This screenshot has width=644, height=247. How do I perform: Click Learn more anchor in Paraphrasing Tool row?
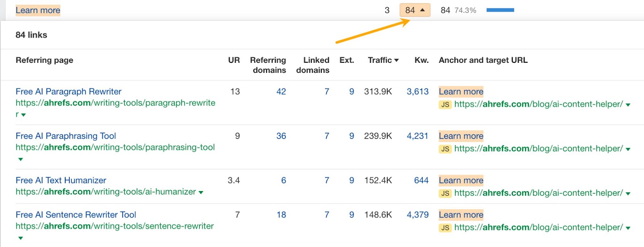pos(461,136)
